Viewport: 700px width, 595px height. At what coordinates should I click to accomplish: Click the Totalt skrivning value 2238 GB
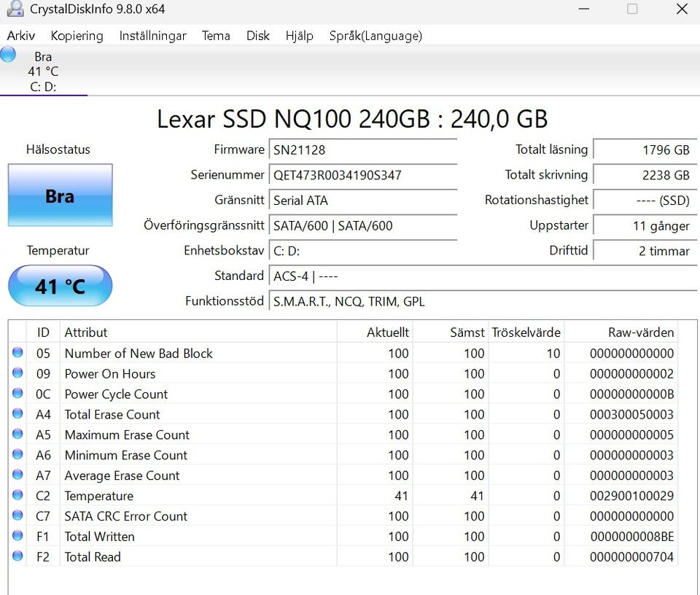pos(645,175)
